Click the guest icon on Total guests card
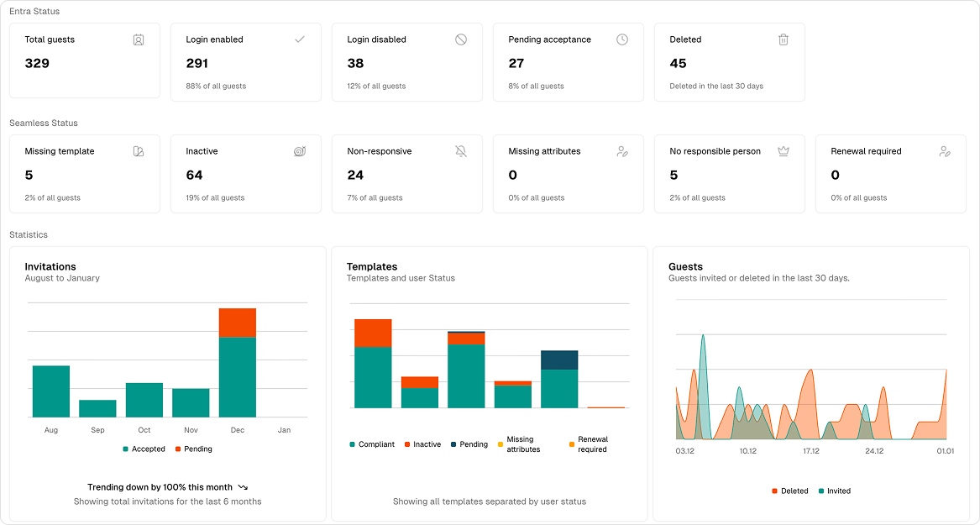980x525 pixels. coord(139,39)
